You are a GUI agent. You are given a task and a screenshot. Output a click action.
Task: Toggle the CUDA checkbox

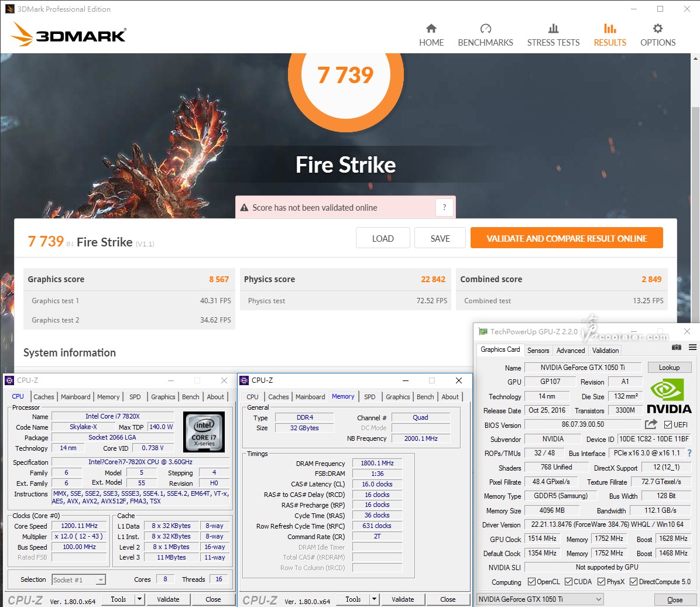[x=569, y=582]
